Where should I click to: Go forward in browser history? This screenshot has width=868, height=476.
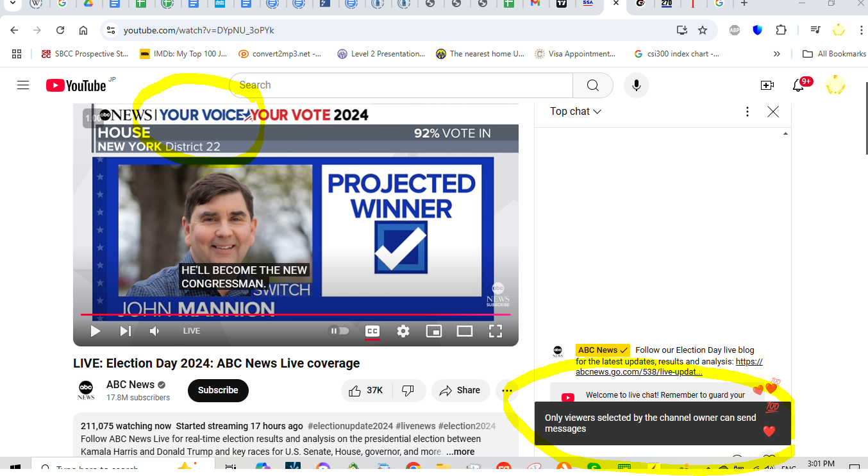pyautogui.click(x=37, y=30)
